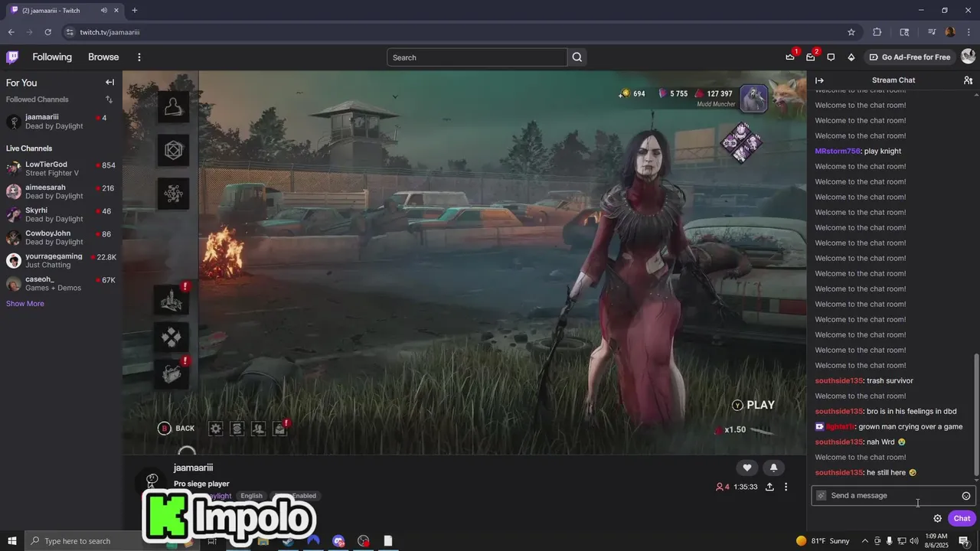Open the notifications inbox icon

(811, 57)
